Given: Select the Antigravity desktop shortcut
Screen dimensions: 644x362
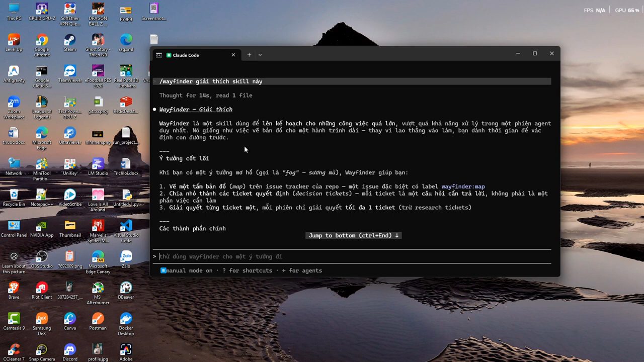Looking at the screenshot, I should pos(14,74).
